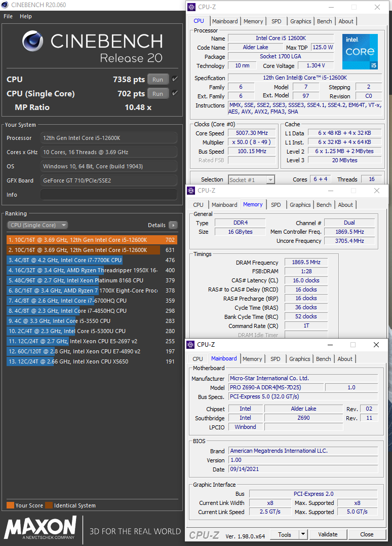Click the Processor field in Your System
The image size is (392, 546).
pyautogui.click(x=109, y=138)
